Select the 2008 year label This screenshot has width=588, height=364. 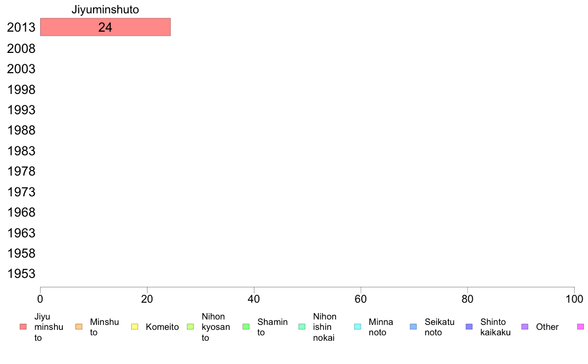21,48
